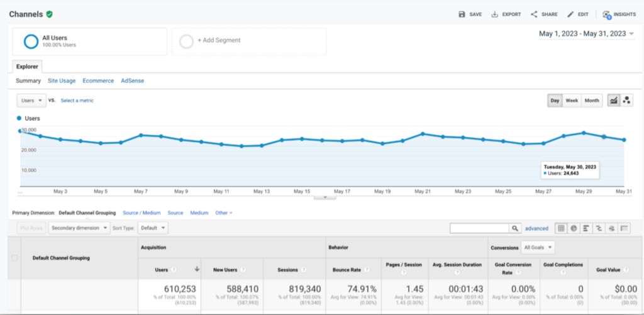Switch to the motion chart view icon
Viewport: 644px width, 315px height.
[x=626, y=101]
